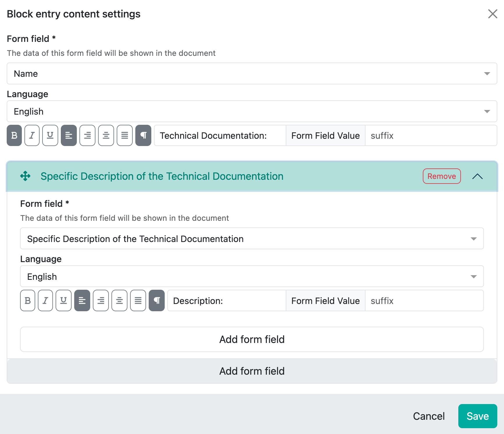Toggle underline in the Name field toolbar
This screenshot has height=434, width=504.
50,135
